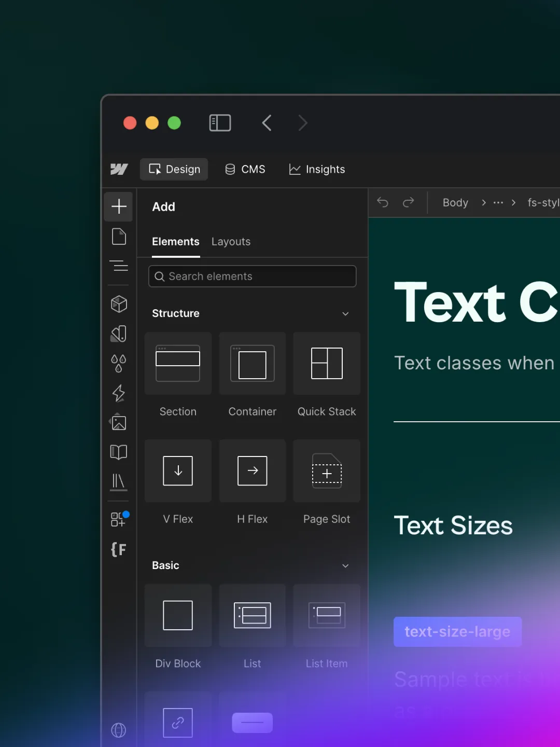This screenshot has height=747, width=560.
Task: Select fs-styl breadcrumb item
Action: tap(543, 202)
